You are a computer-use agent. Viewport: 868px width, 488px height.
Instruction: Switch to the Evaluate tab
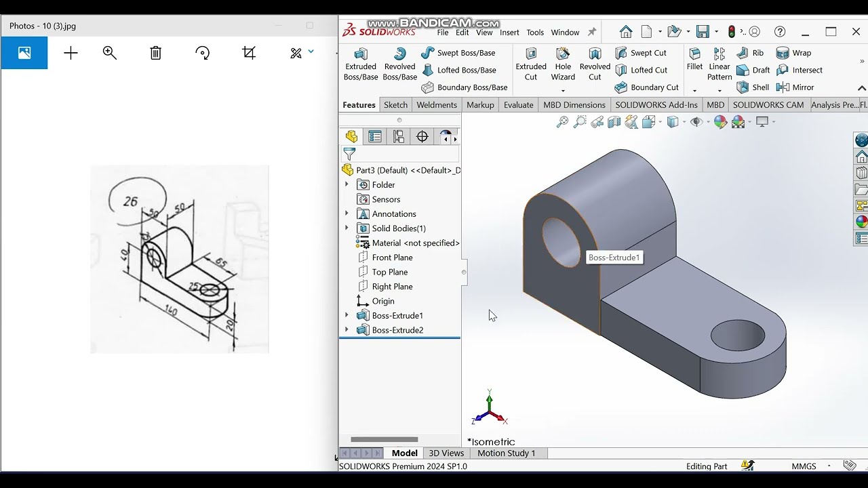click(x=518, y=105)
